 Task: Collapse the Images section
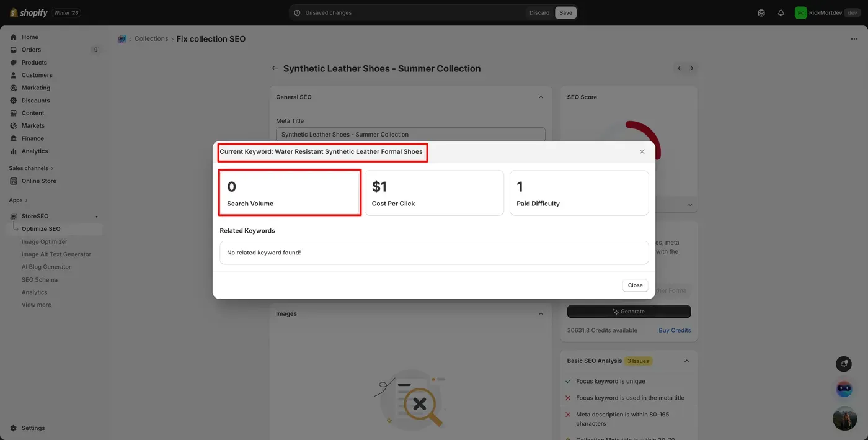point(541,314)
